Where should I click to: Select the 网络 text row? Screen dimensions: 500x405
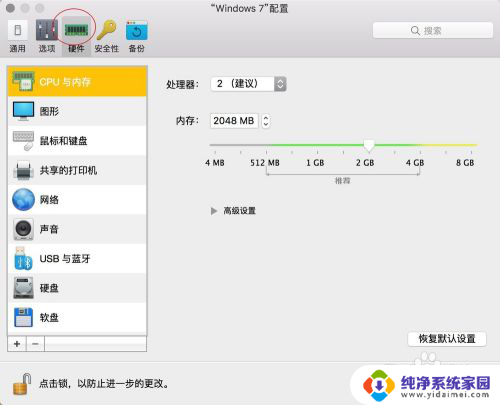tap(77, 199)
